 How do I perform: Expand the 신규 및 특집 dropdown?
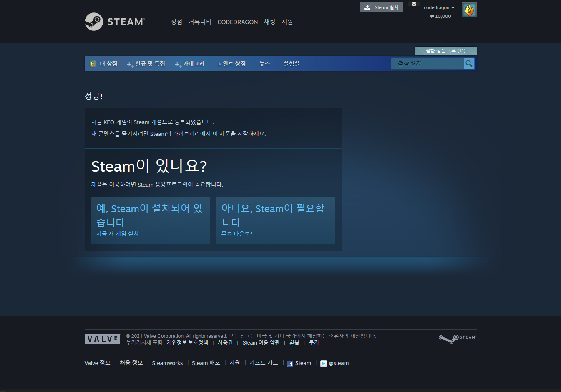coord(146,64)
